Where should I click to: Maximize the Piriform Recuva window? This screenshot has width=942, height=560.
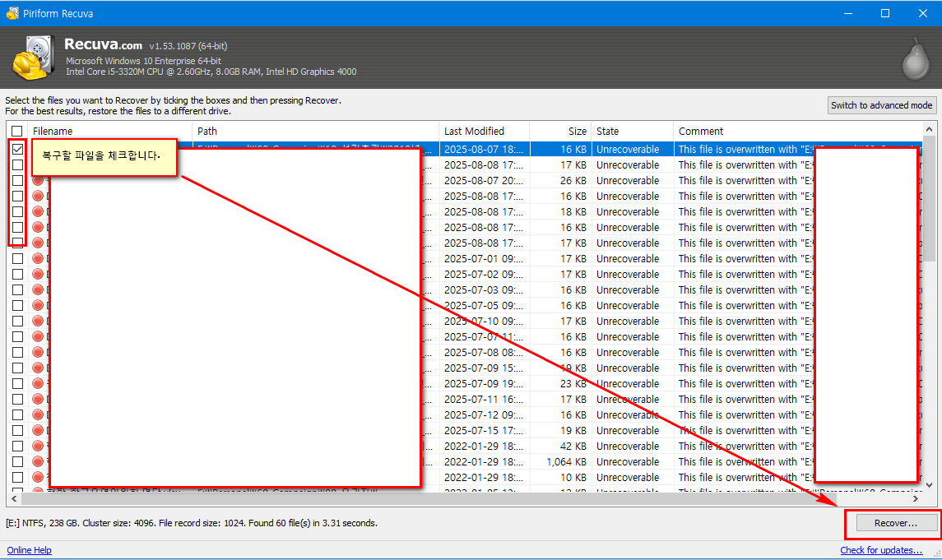click(885, 13)
